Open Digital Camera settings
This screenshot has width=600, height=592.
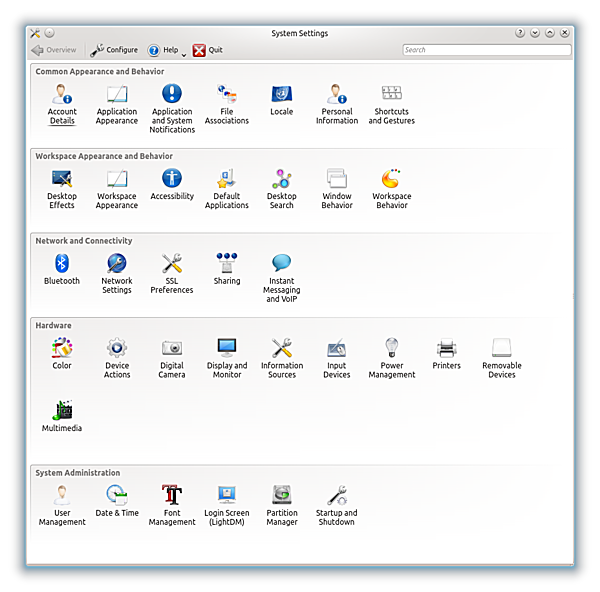(172, 358)
